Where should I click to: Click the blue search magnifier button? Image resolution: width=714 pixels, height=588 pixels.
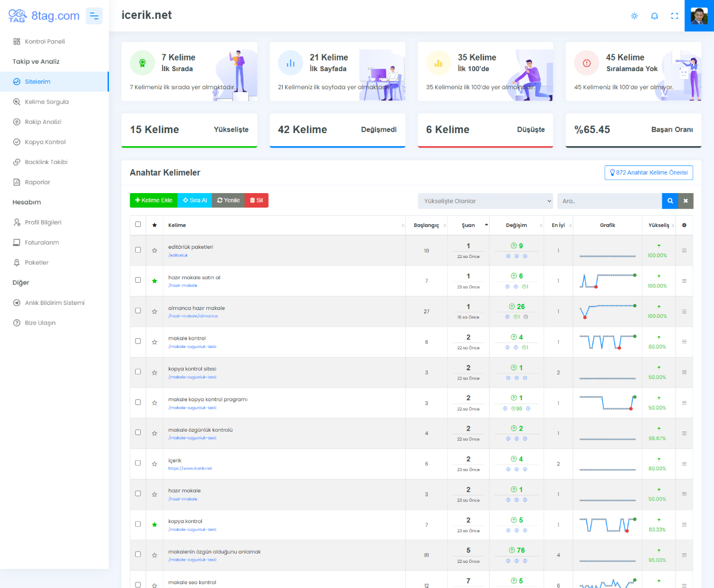coord(670,201)
